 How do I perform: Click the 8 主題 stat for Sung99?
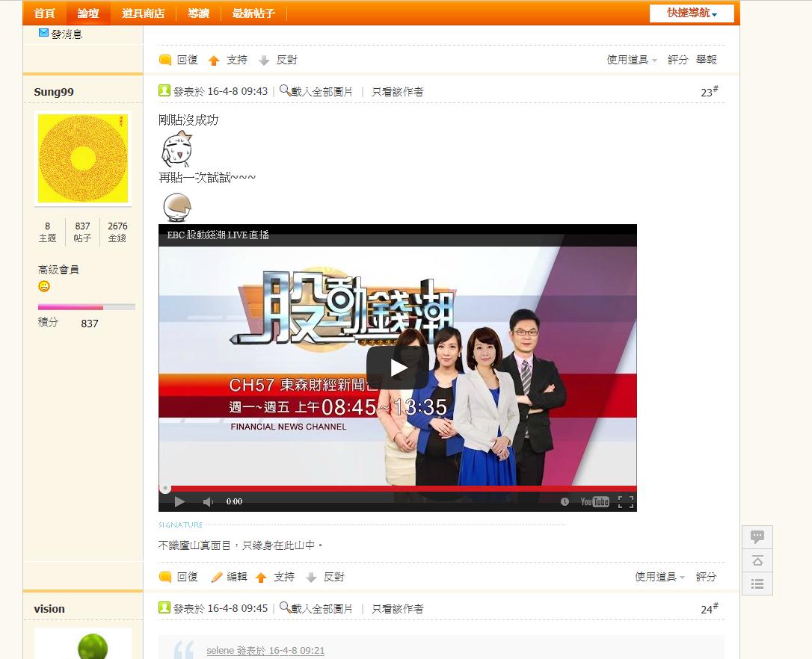(x=48, y=232)
